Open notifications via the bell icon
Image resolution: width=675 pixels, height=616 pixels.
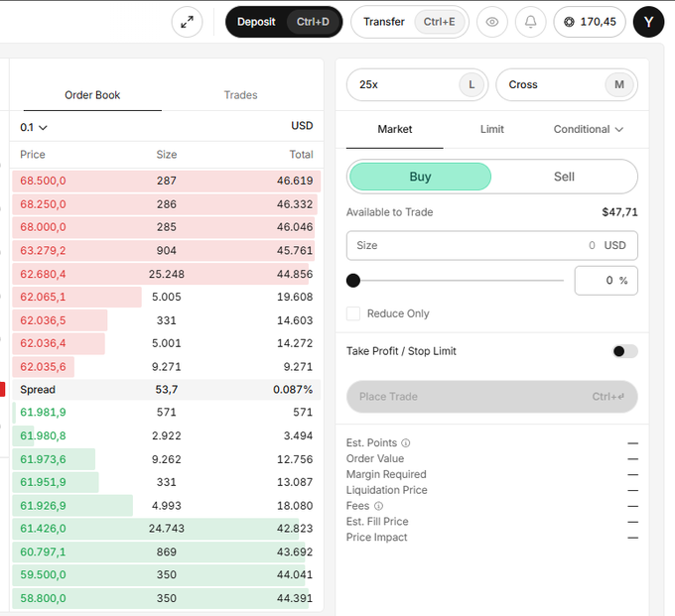pyautogui.click(x=530, y=22)
